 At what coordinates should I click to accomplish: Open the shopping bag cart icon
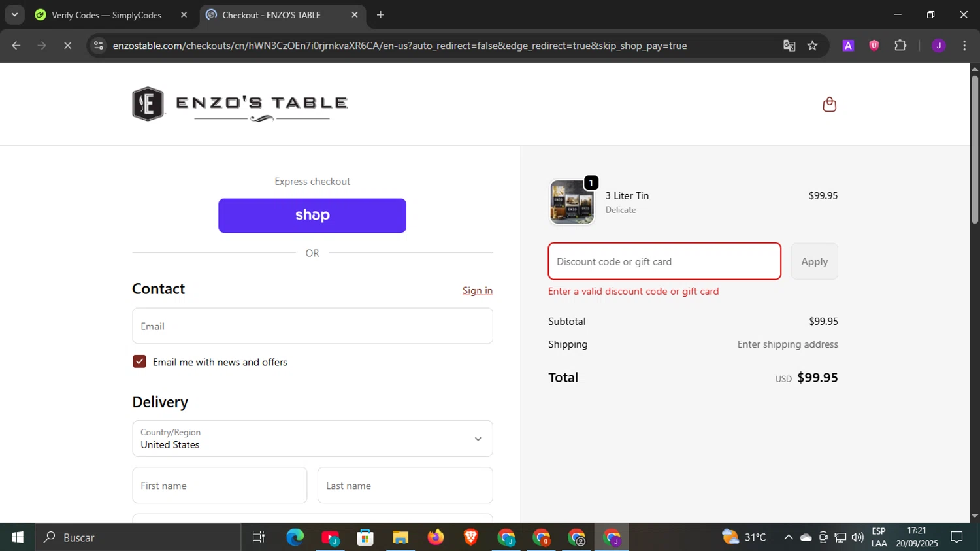[829, 105]
